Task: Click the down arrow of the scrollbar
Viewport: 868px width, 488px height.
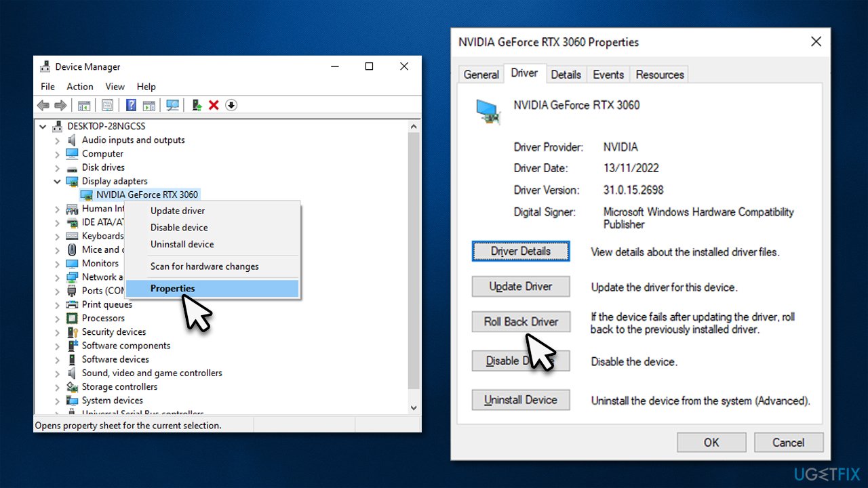Action: point(414,407)
